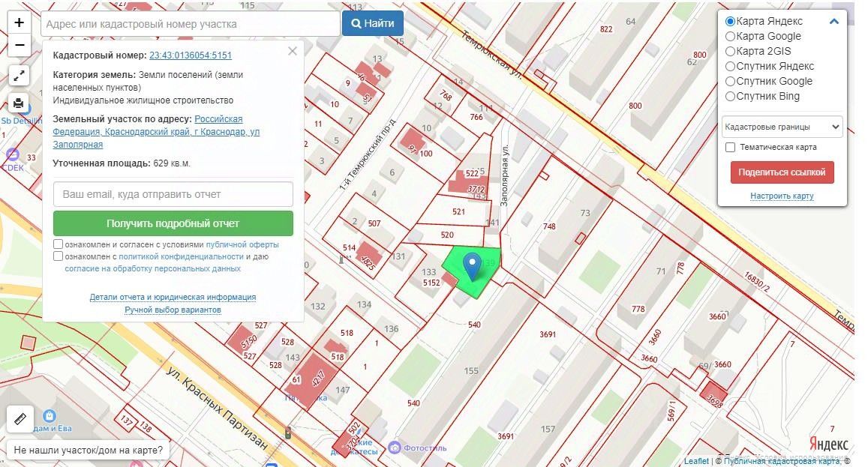This screenshot has height=467, width=868.
Task: Select Карта 2GIS base layer
Action: [730, 52]
